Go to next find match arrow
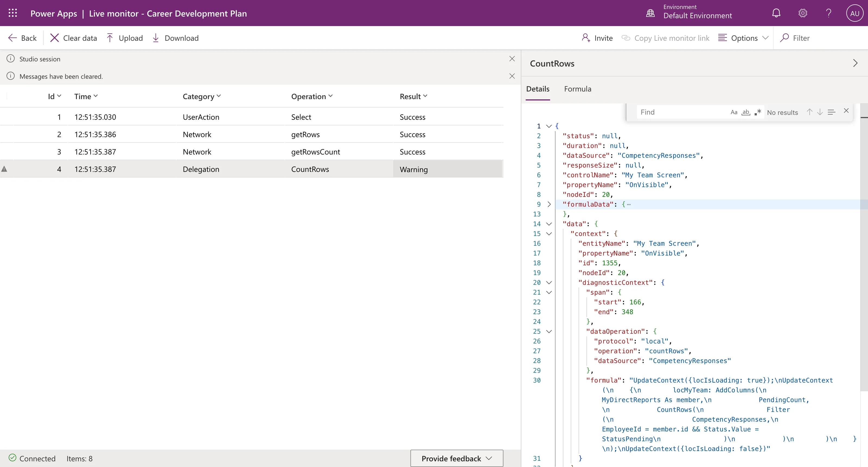The width and height of the screenshot is (868, 467). (820, 112)
